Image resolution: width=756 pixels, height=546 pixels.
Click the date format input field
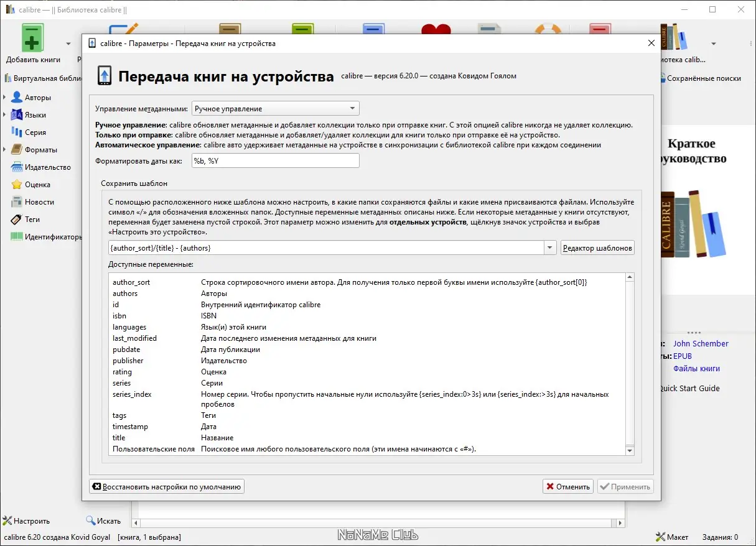[x=276, y=161]
